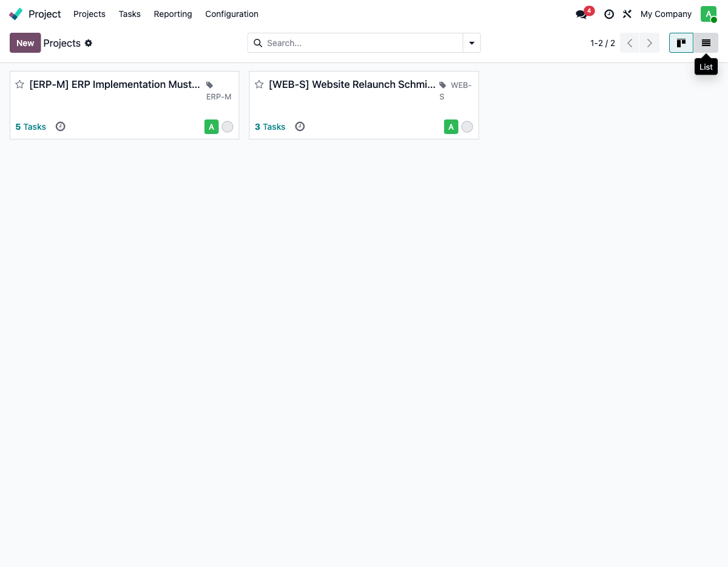
Task: Set status circle on ERP Implementation card
Action: coord(227,127)
